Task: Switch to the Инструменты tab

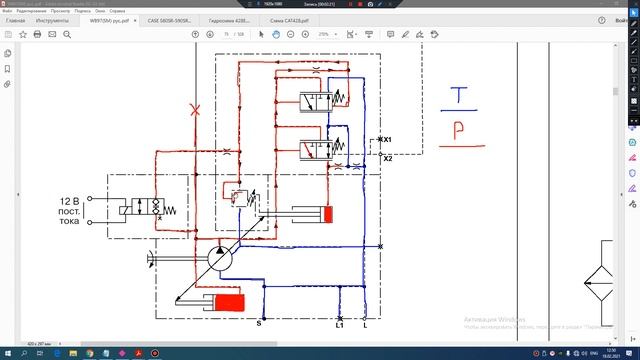Action: point(52,20)
